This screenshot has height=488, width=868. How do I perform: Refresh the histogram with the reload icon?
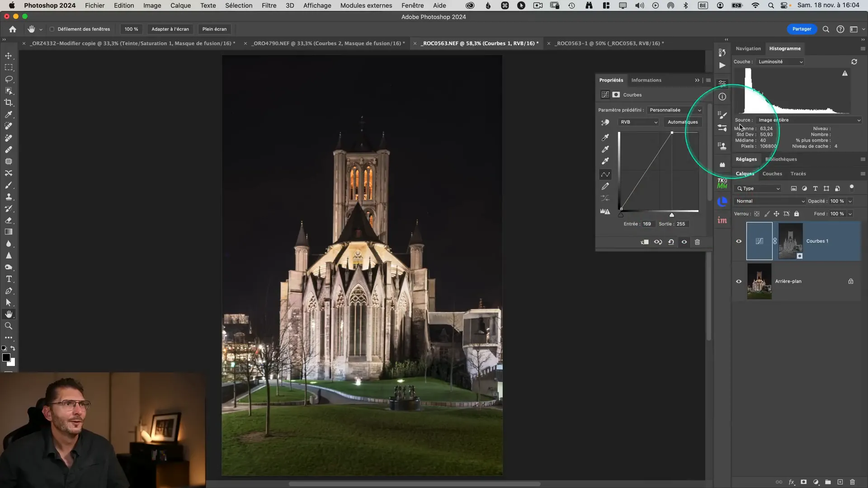click(854, 61)
